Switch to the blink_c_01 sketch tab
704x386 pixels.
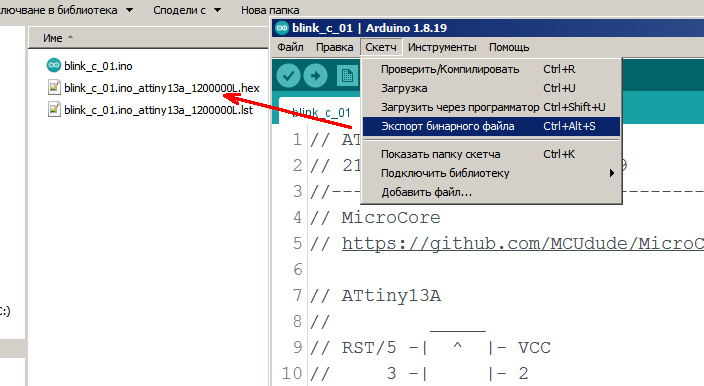320,112
